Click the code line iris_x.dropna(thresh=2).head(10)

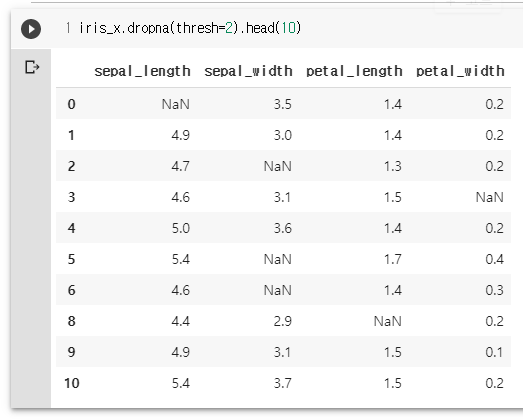[x=190, y=28]
